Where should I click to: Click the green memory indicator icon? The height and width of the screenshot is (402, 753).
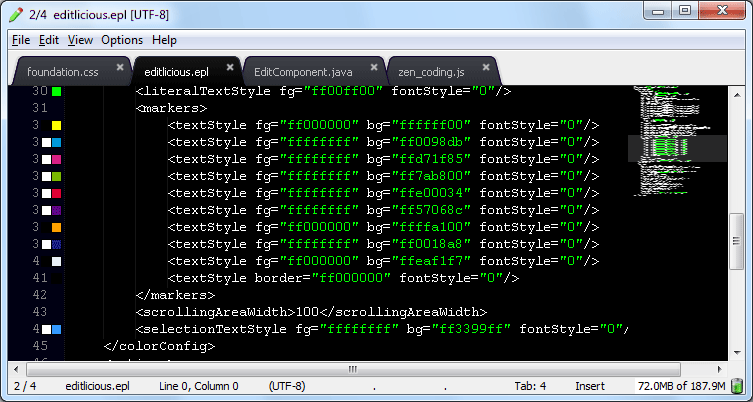[736, 386]
